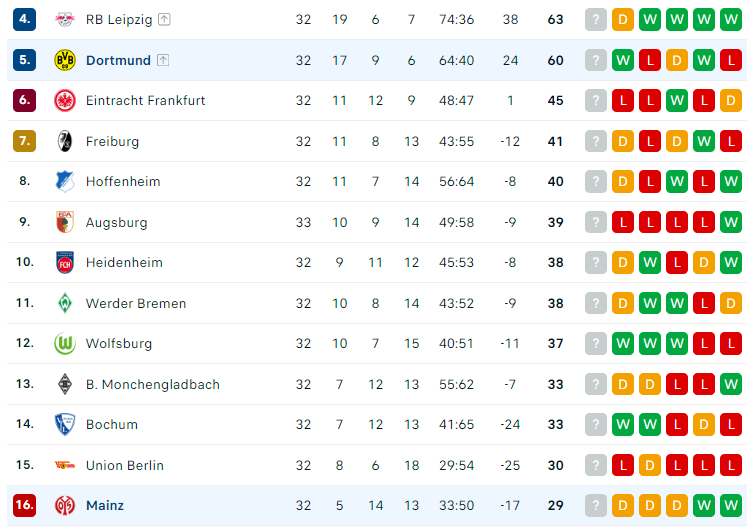Click the upcoming match question mark for Mainz
The image size is (747, 526).
(596, 506)
